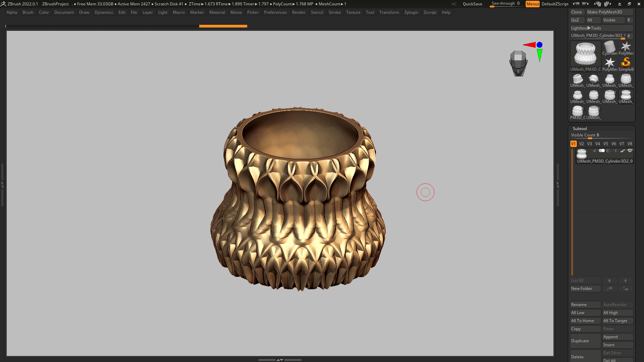Open the Tool menu
The image size is (644, 362).
pos(370,12)
